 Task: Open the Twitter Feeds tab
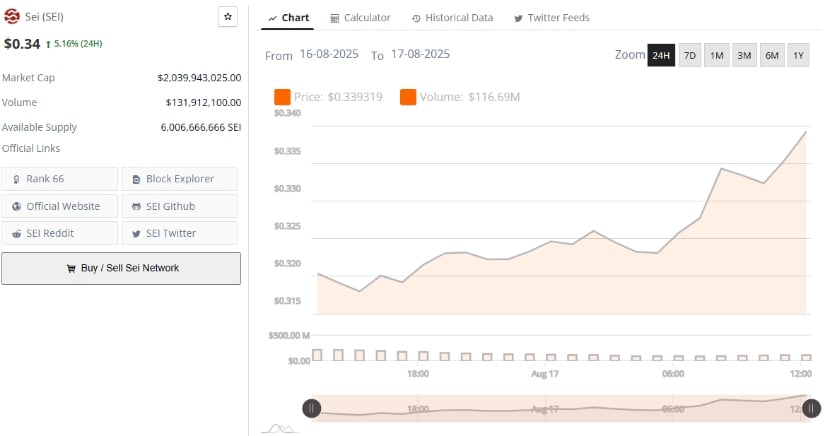552,18
